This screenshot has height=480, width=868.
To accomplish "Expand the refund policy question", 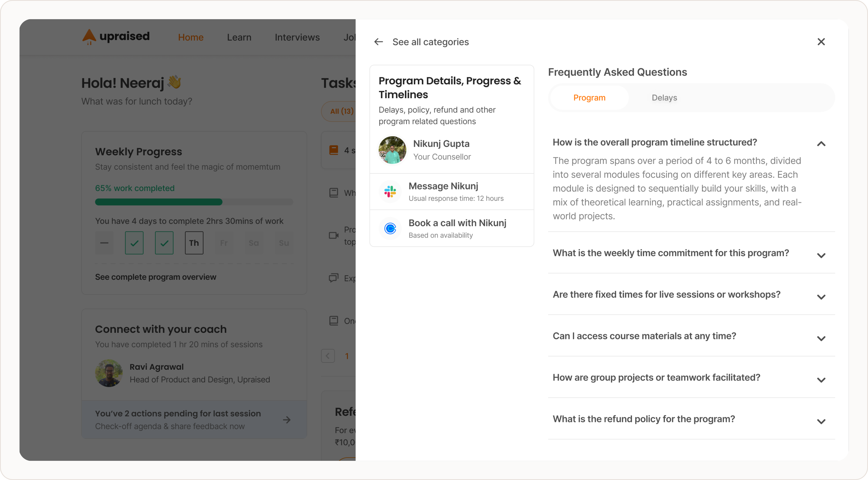I will pos(821,421).
